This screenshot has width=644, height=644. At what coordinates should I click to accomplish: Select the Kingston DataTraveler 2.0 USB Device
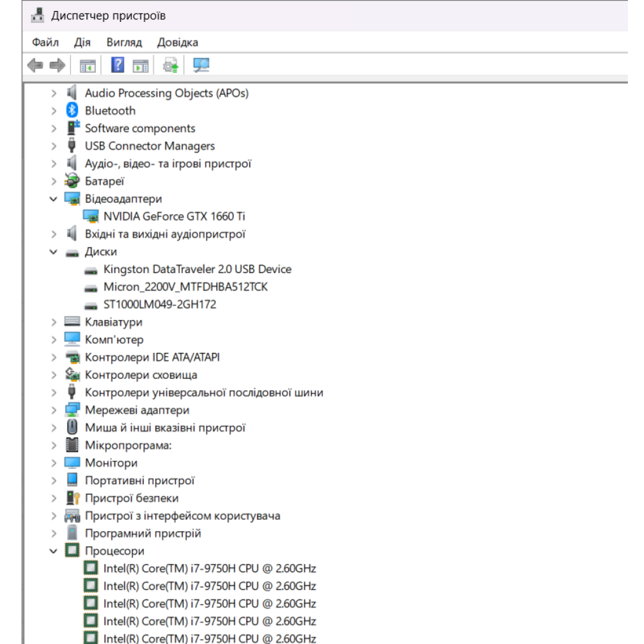[x=197, y=269]
